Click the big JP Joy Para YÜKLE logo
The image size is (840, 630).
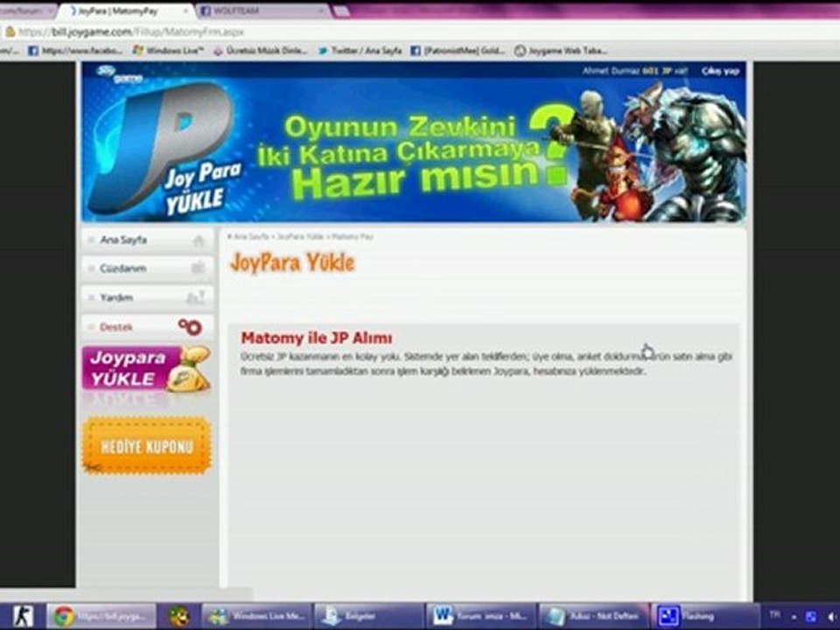pyautogui.click(x=166, y=150)
